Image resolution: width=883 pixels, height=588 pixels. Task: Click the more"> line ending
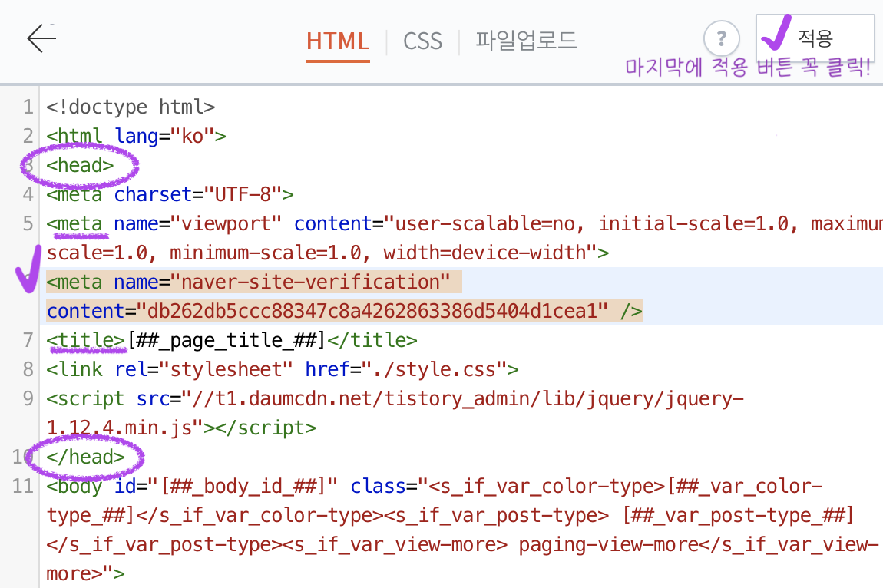[85, 574]
